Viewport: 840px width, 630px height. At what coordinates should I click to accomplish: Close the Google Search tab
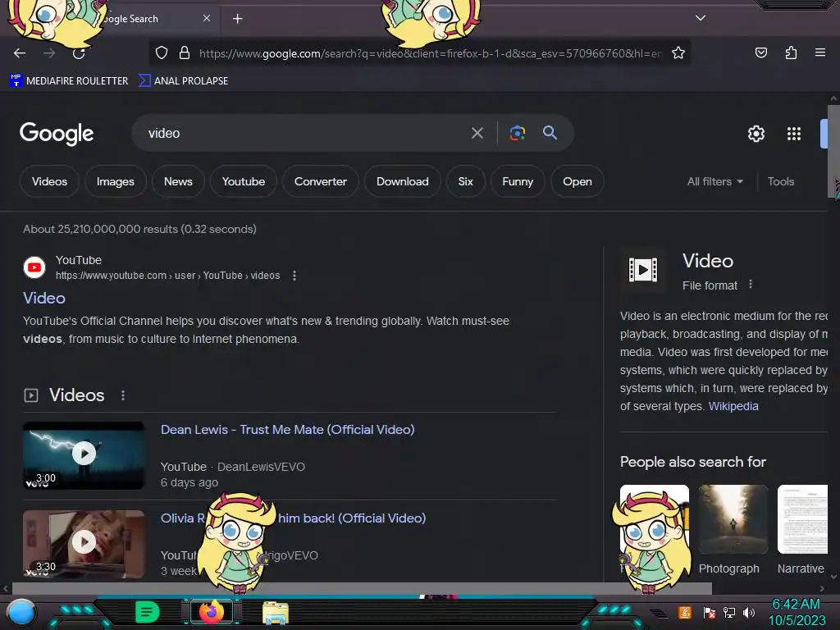click(x=207, y=18)
